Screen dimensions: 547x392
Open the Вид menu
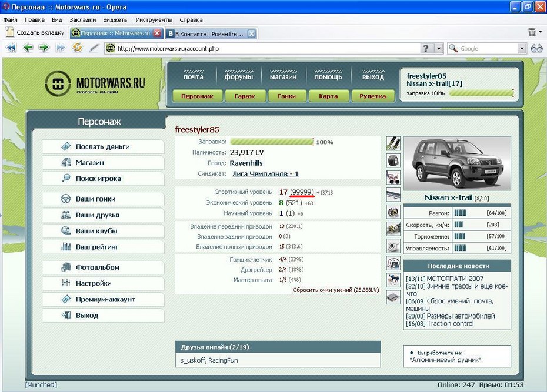[57, 20]
